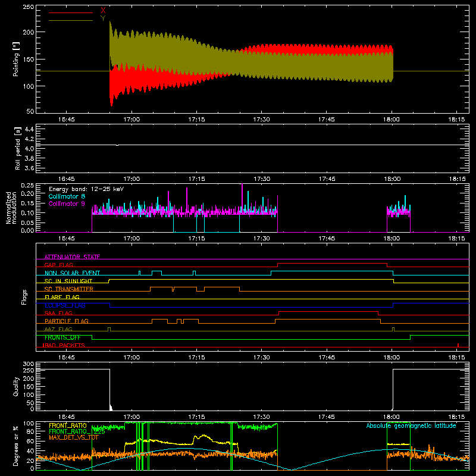Click the SC_TRANSMITTER flag label
The height and width of the screenshot is (476, 476).
69,289
